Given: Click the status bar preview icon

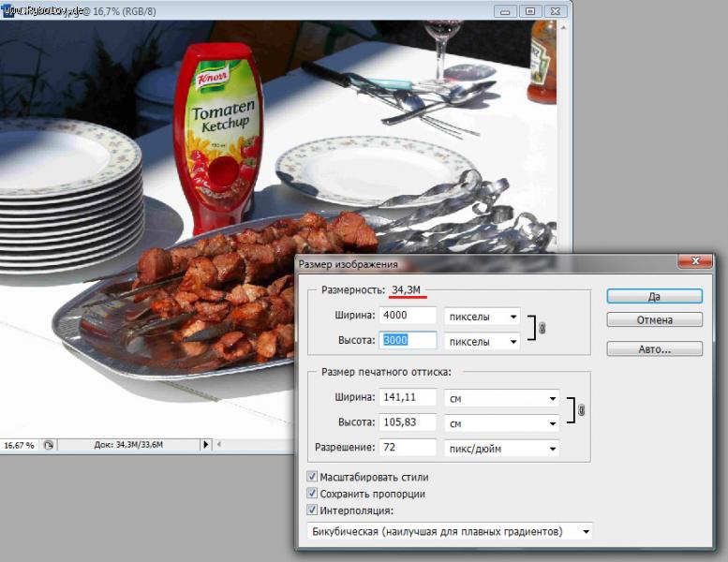Looking at the screenshot, I should [49, 445].
